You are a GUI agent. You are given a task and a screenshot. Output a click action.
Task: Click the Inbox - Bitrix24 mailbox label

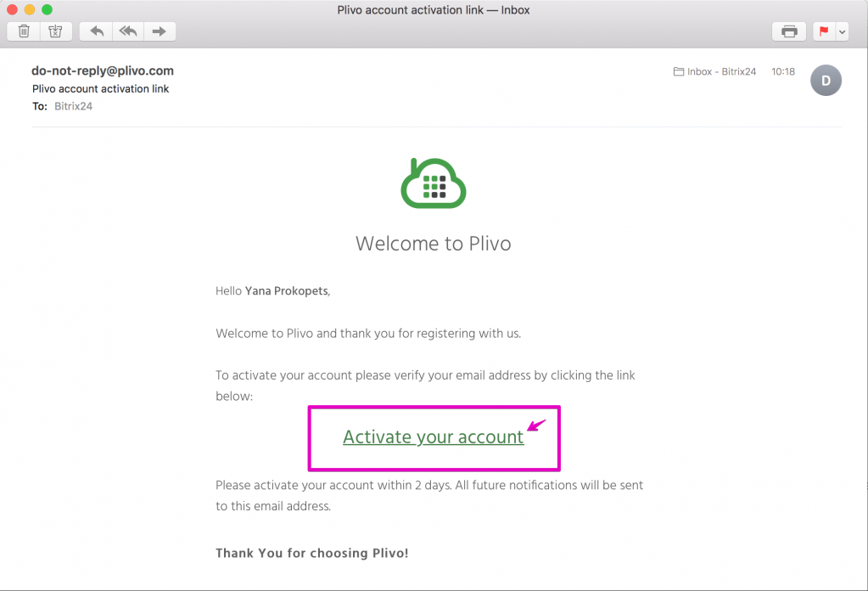714,71
